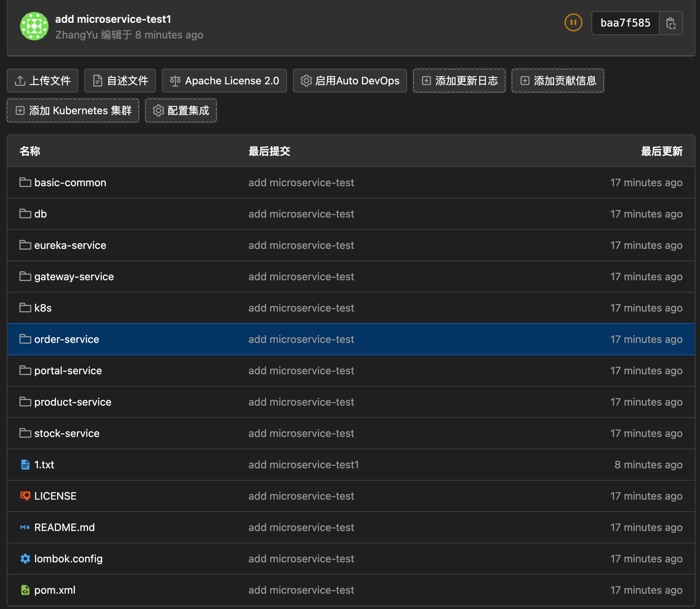Click 添加更新日志 button

(459, 81)
